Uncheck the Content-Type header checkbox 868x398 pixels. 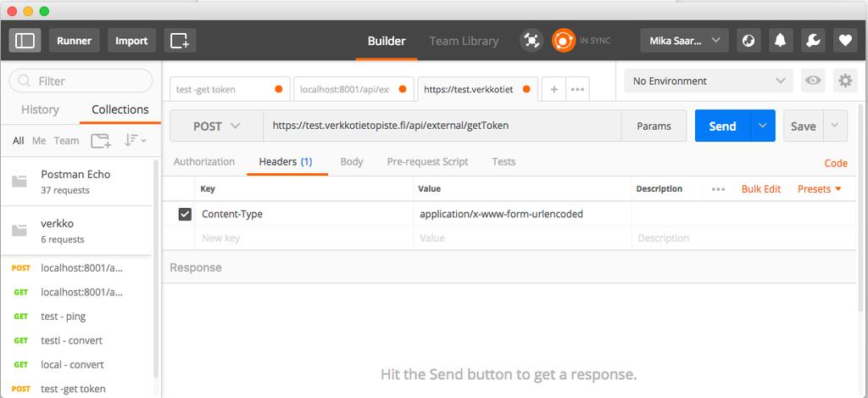pyautogui.click(x=185, y=214)
